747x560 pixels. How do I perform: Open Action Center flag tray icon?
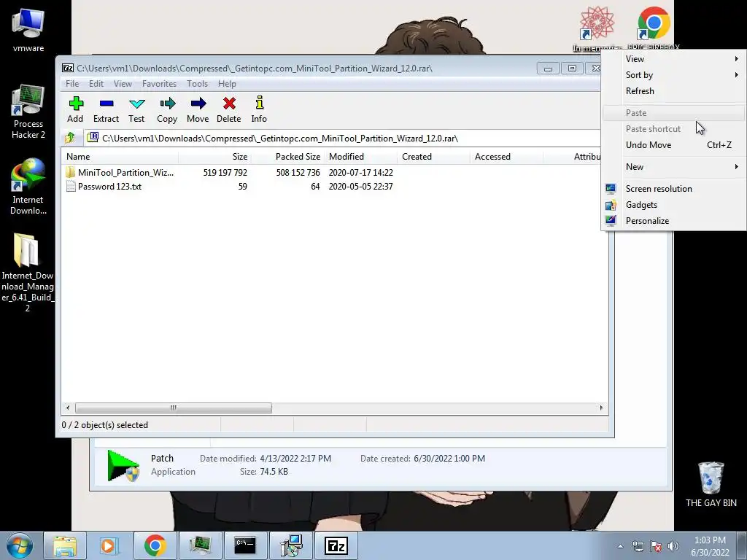tap(656, 546)
